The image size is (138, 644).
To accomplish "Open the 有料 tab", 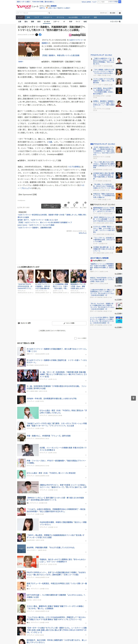I will (x=95, y=17).
